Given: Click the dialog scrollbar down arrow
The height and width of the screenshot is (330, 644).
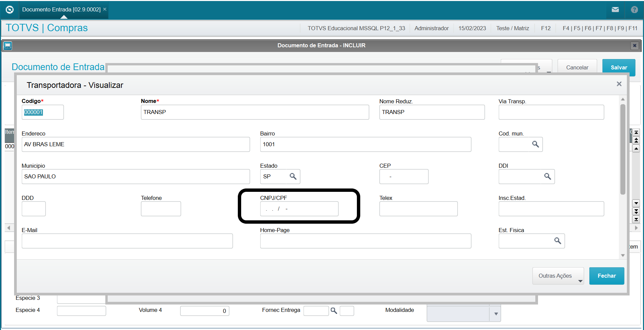Looking at the screenshot, I should click(623, 255).
